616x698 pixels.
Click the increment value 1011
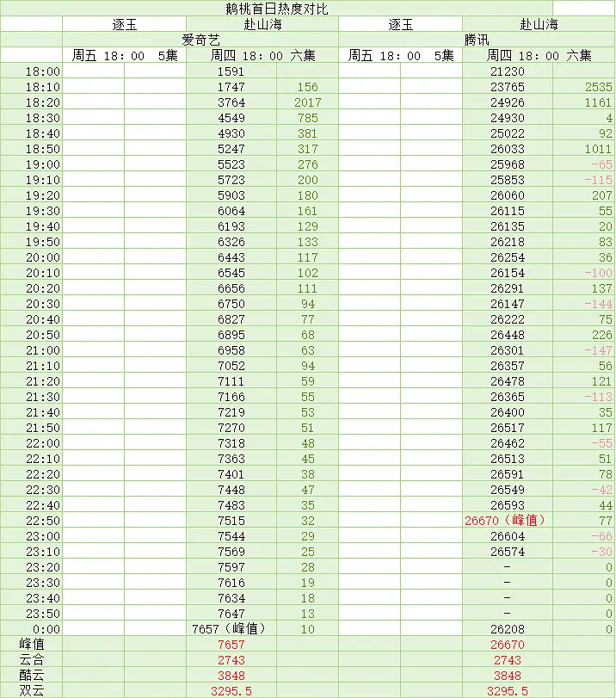coord(599,149)
